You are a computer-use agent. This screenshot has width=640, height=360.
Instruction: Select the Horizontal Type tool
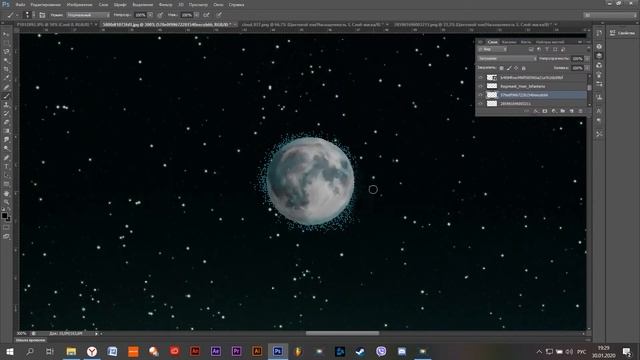point(6,167)
